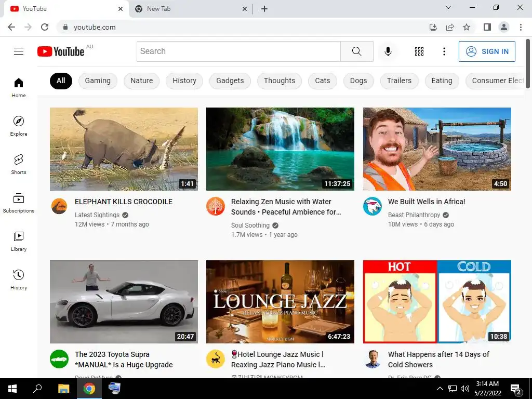The image size is (532, 399).
Task: Select the Dogs filter chip
Action: point(358,81)
